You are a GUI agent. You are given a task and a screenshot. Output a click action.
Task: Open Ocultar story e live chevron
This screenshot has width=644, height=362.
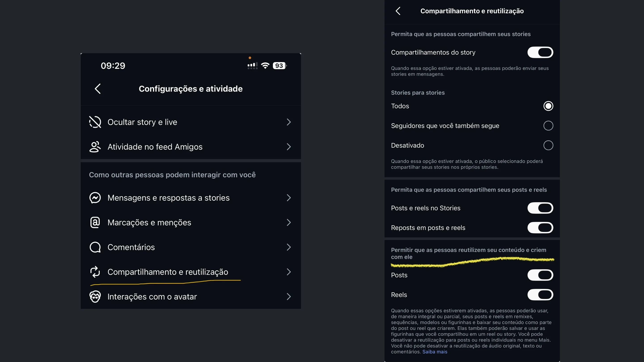click(x=289, y=122)
